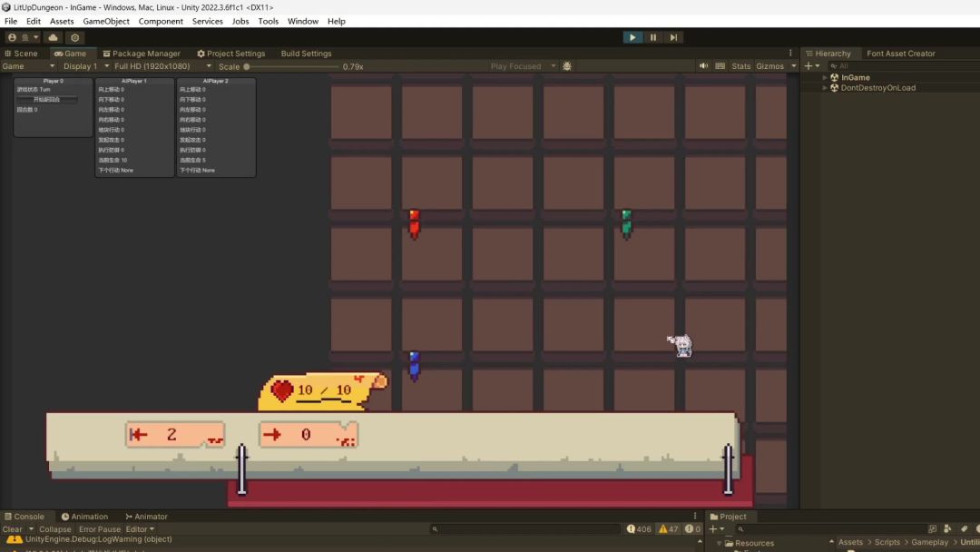The width and height of the screenshot is (980, 552).
Task: Open the GameObject menu
Action: click(106, 21)
